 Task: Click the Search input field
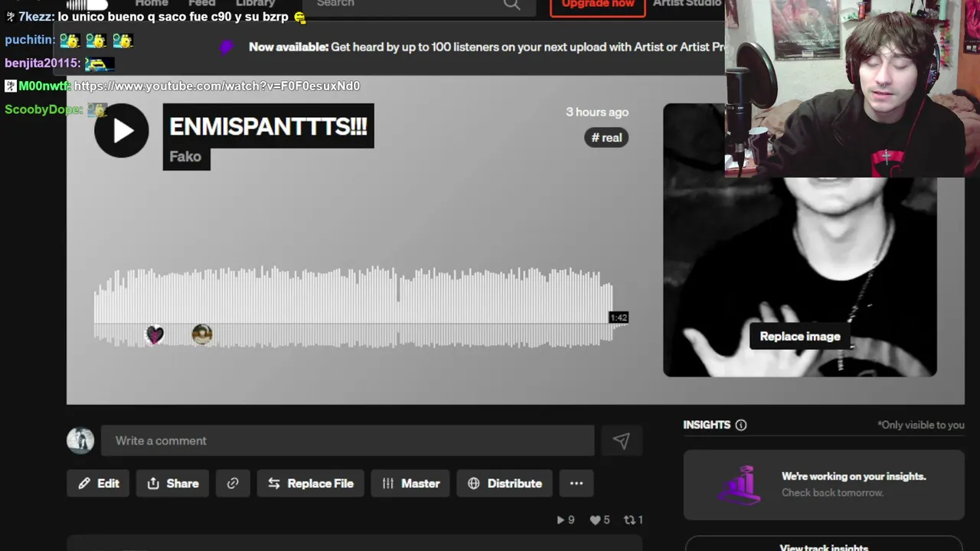(x=420, y=6)
